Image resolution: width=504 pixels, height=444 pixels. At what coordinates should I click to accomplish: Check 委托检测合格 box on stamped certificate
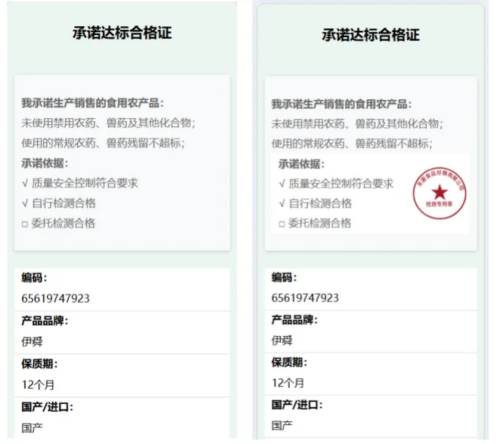click(x=282, y=224)
